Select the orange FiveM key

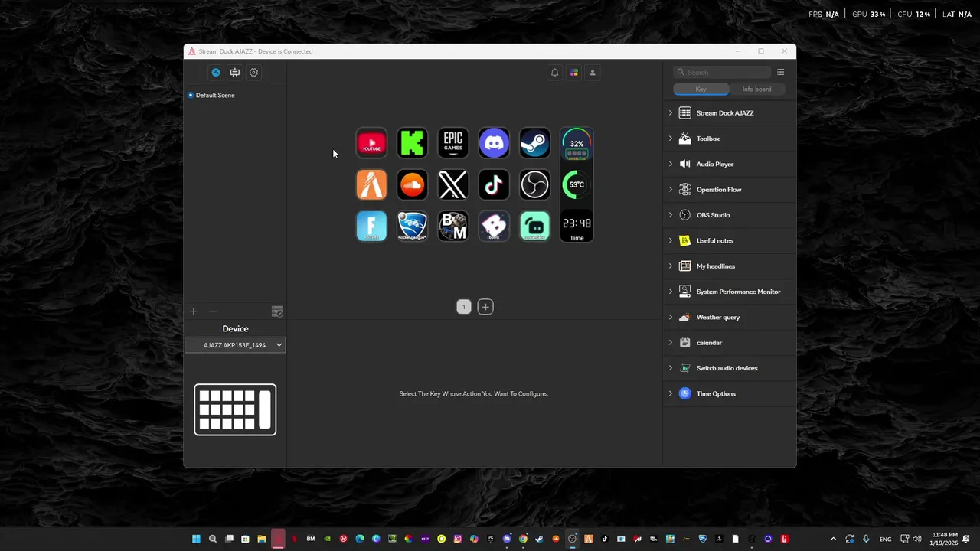point(371,184)
